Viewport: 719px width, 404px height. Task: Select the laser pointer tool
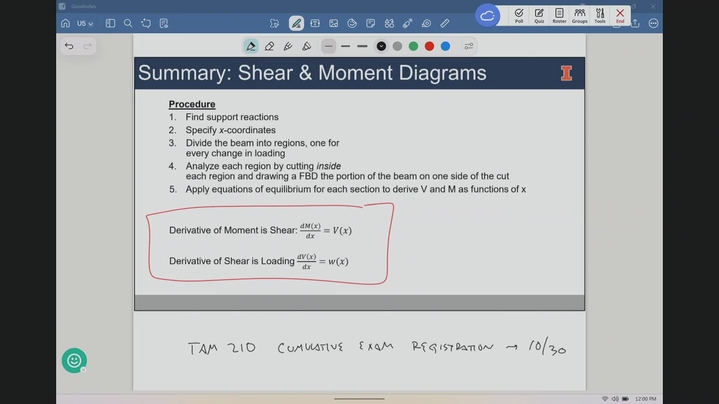pyautogui.click(x=408, y=23)
